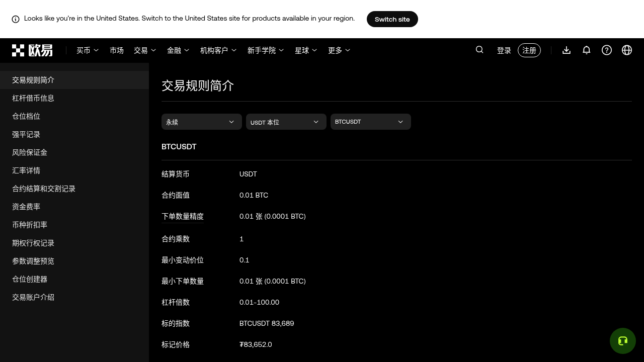The height and width of the screenshot is (362, 644).
Task: Open 币种折扣率 in the sidebar
Action: click(x=74, y=225)
